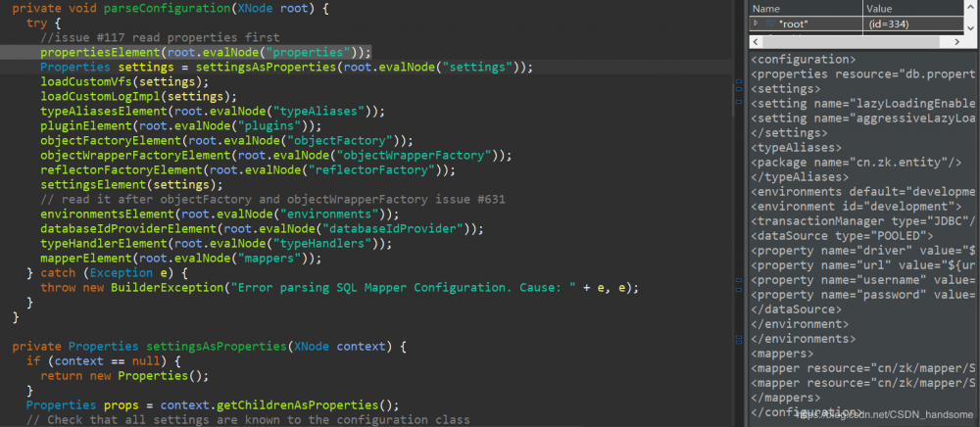Viewport: 980px width, 427px height.
Task: Click the reflectorFactoryElement code line
Action: 248,169
